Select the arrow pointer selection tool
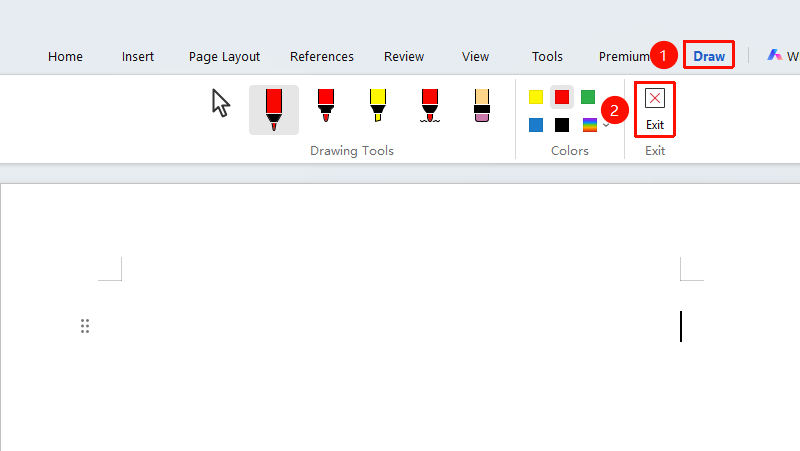The image size is (800, 451). click(x=221, y=103)
